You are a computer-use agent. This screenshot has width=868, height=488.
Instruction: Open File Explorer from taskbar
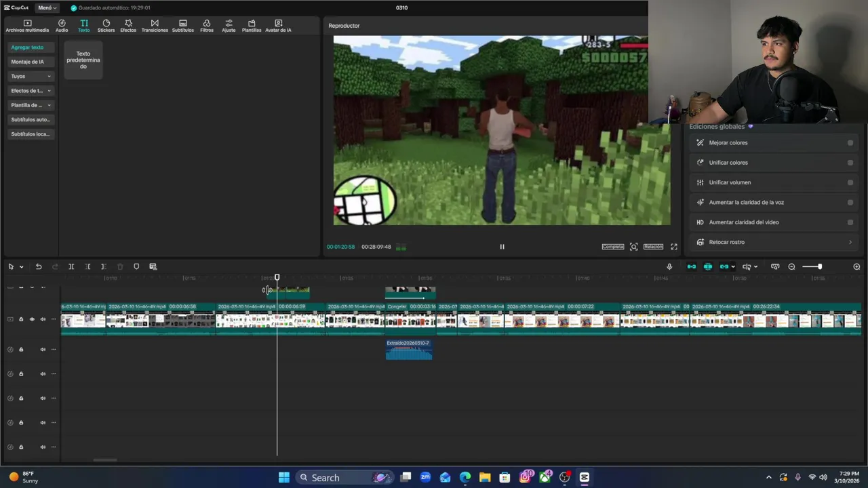485,477
